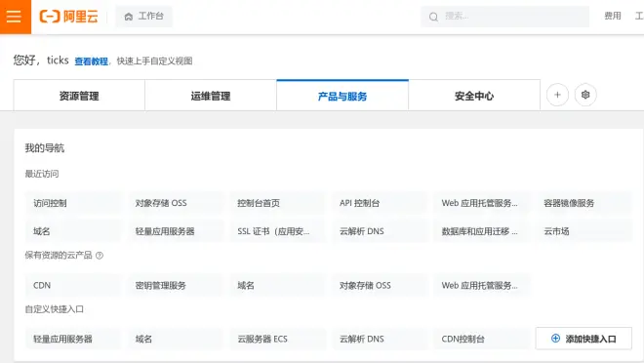Click 快速上手自定义视图 text
644x363 pixels.
155,61
